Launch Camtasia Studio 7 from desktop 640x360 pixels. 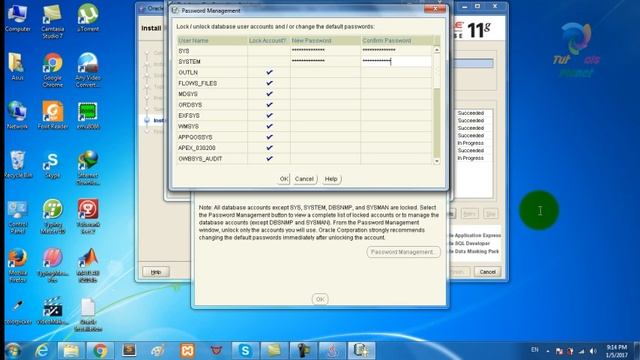[53, 21]
